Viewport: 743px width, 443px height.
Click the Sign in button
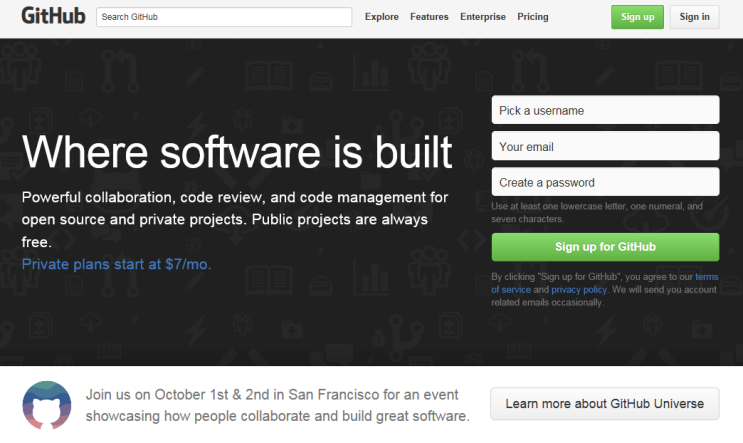[x=694, y=17]
